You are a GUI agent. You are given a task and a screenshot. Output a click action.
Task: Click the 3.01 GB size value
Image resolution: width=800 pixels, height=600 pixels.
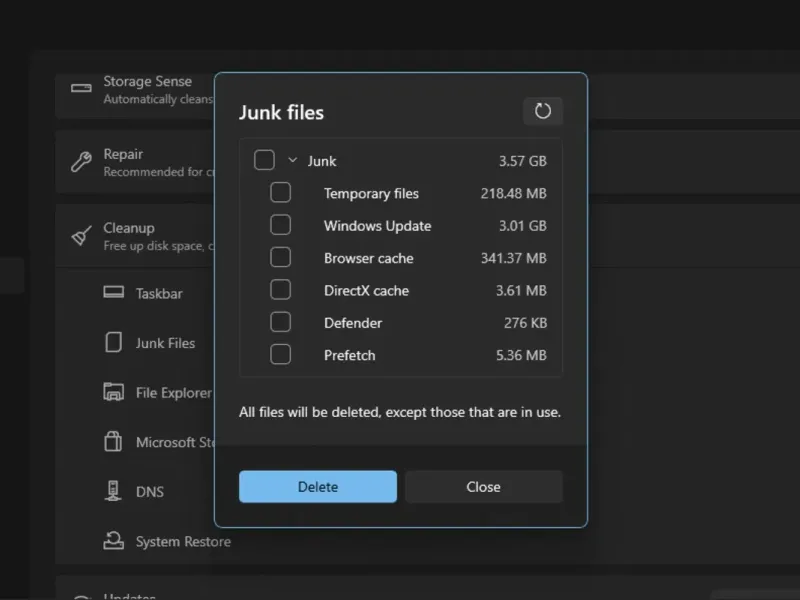(x=522, y=226)
